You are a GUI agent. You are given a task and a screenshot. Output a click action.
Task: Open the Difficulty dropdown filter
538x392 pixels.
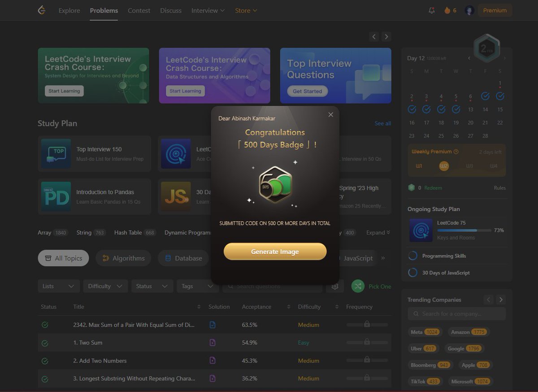pyautogui.click(x=105, y=286)
